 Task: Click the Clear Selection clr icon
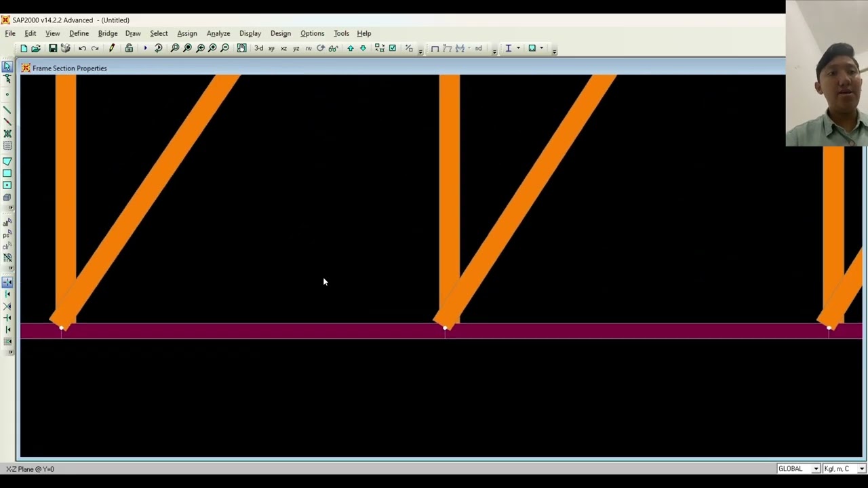point(7,246)
